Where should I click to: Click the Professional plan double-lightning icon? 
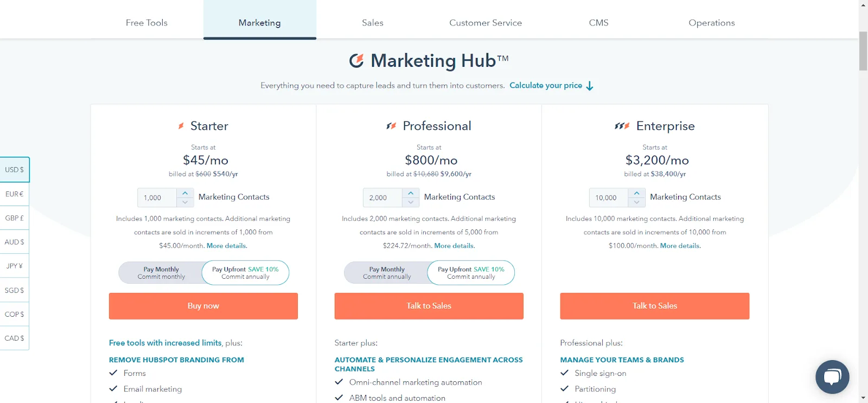point(391,126)
